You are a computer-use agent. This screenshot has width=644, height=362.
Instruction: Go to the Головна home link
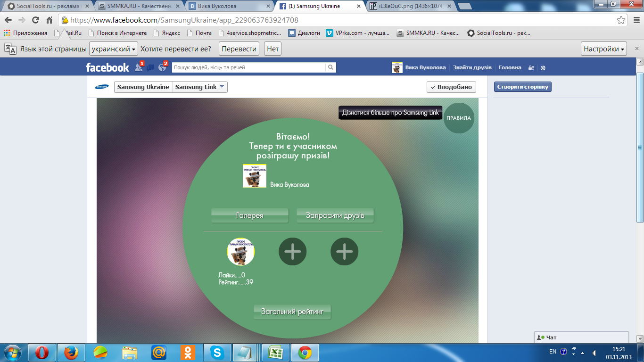tap(510, 67)
